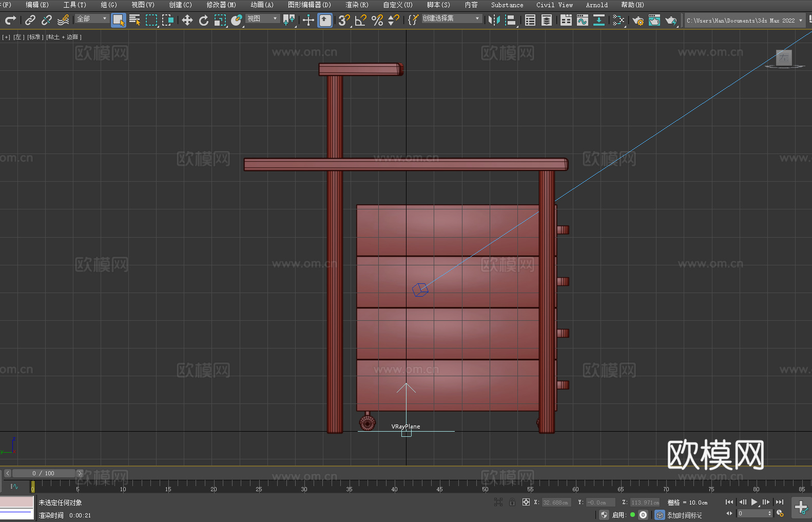Open the Schematic View icon
812x522 pixels.
(x=618, y=20)
